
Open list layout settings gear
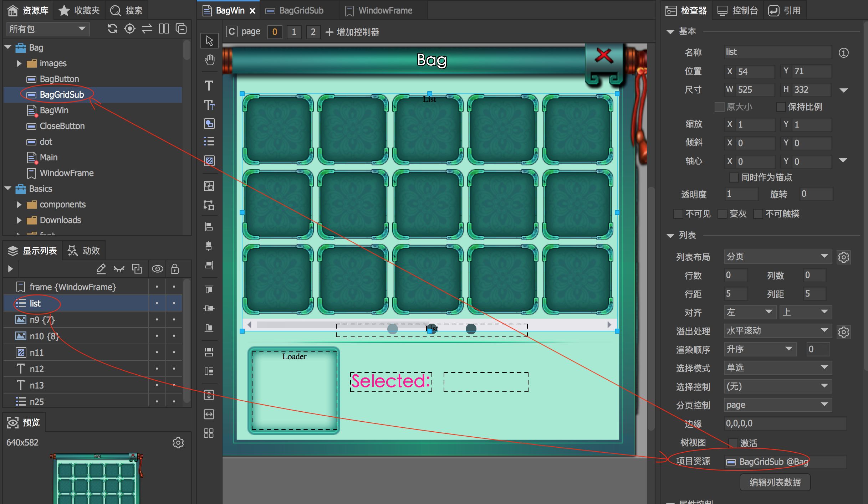click(x=843, y=257)
